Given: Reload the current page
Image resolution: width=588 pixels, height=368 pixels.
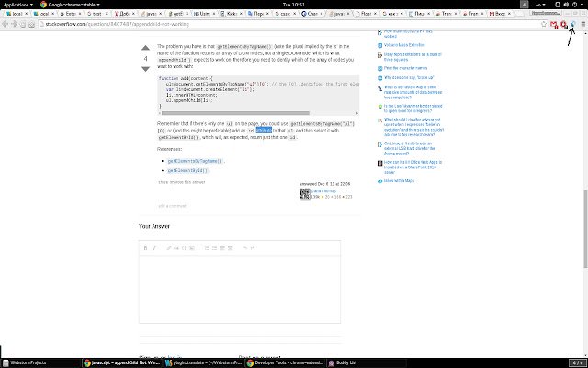Looking at the screenshot, I should [23, 24].
